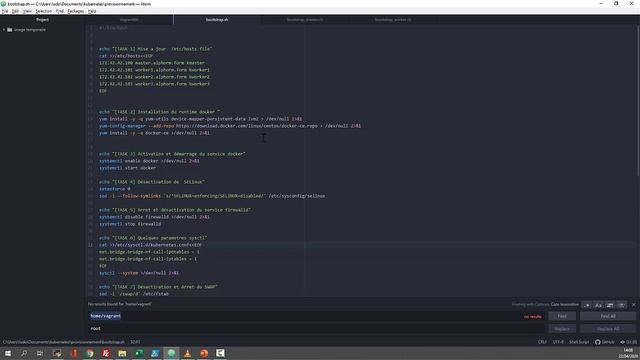Open the Git panel from the status bar

click(x=629, y=342)
